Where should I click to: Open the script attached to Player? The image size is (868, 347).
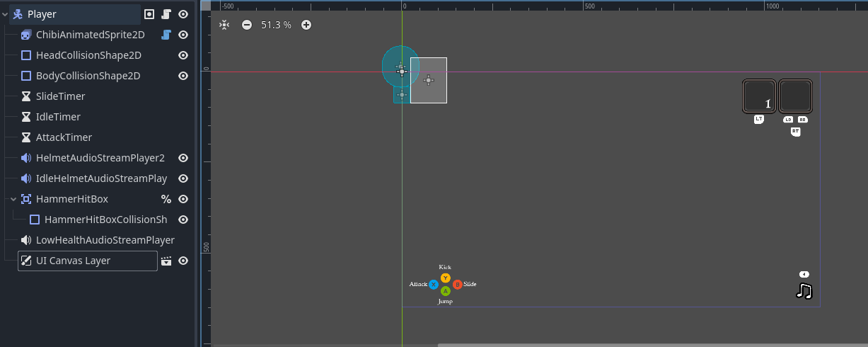(x=166, y=14)
